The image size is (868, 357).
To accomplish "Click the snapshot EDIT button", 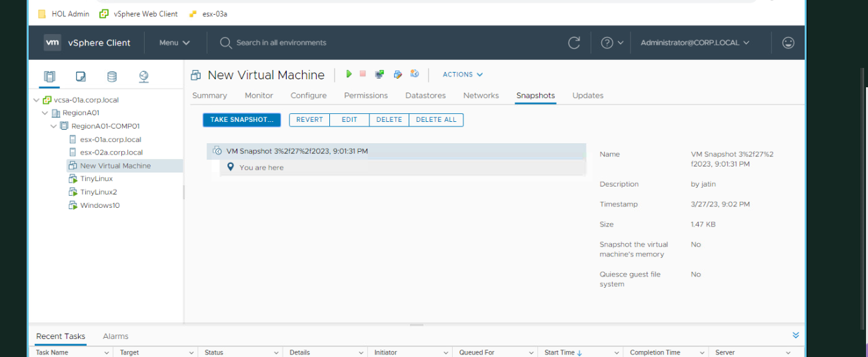I will pyautogui.click(x=349, y=120).
